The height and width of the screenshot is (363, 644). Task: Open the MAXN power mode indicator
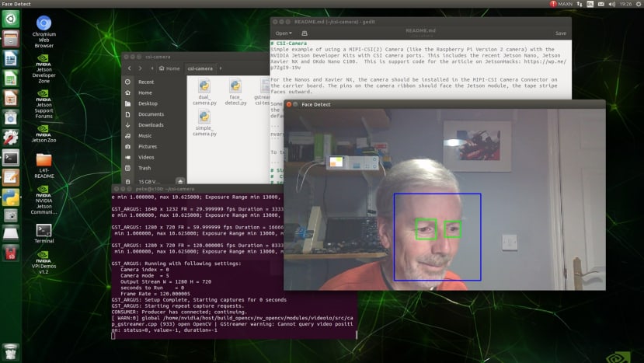(562, 4)
